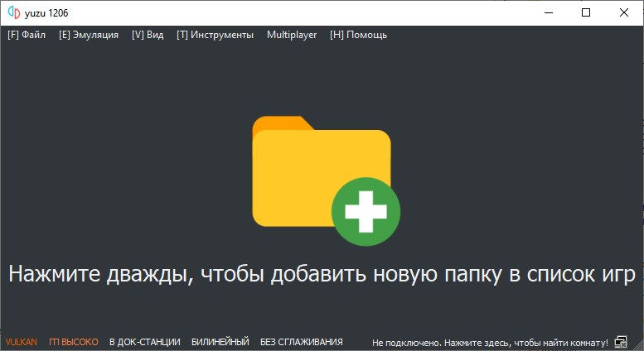Image resolution: width=644 pixels, height=351 pixels.
Task: Click the add-folder icon with green plus
Action: pyautogui.click(x=326, y=180)
